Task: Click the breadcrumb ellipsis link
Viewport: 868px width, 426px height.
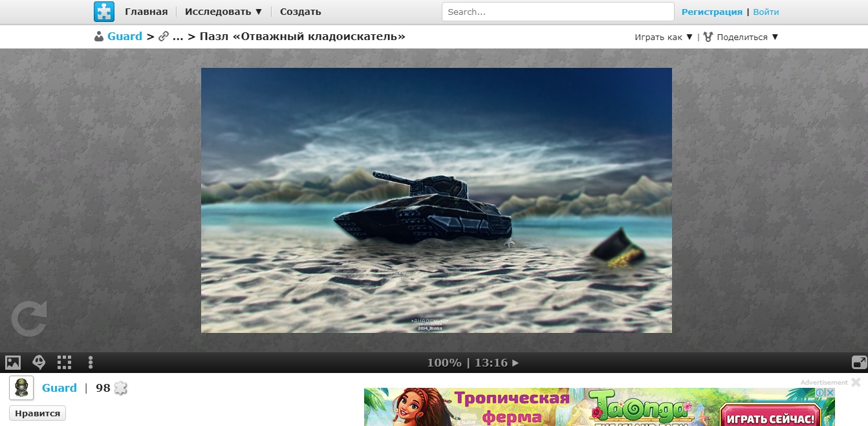Action: coord(178,37)
